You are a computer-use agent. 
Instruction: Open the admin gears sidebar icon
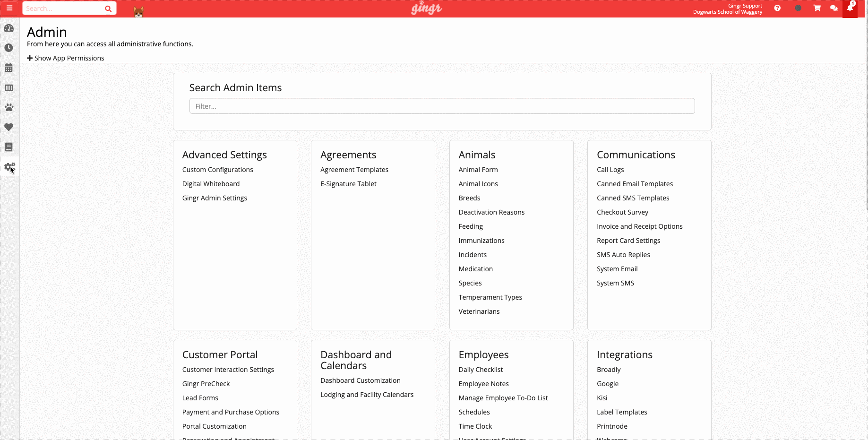pyautogui.click(x=9, y=167)
